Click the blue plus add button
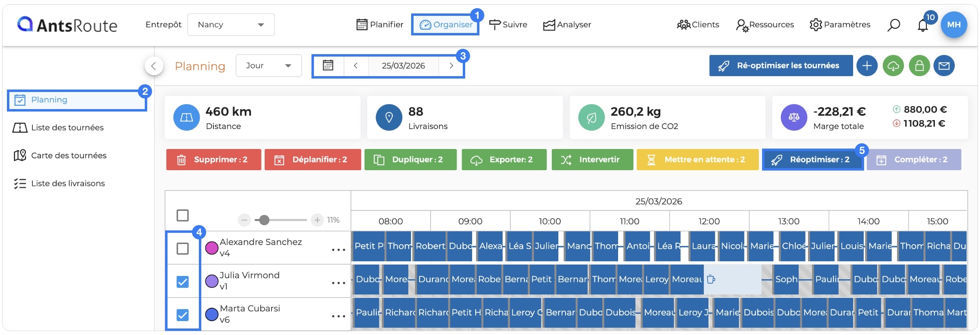The height and width of the screenshot is (335, 980). coord(867,66)
